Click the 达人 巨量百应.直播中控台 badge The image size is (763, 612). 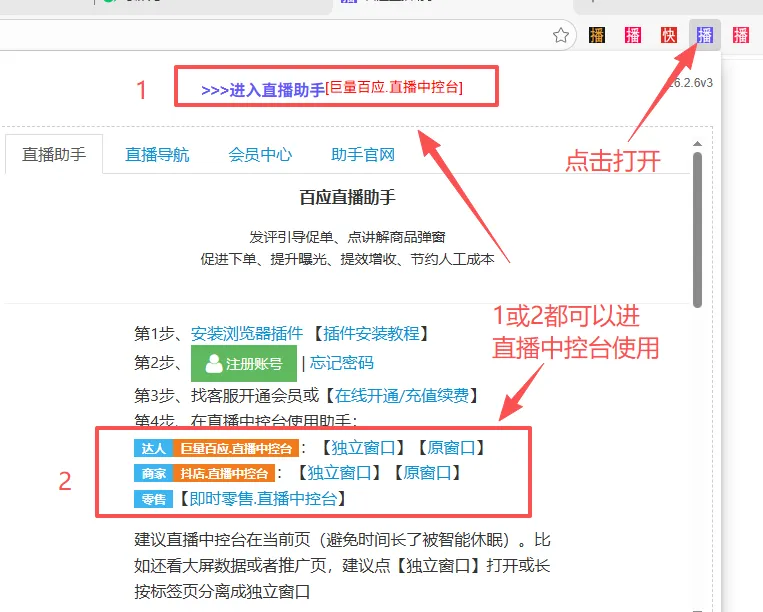[216, 448]
